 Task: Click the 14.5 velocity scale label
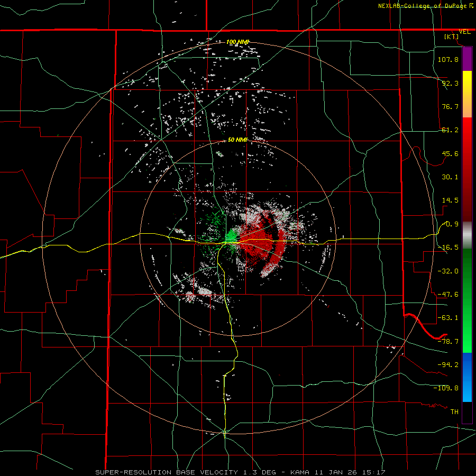coord(450,200)
